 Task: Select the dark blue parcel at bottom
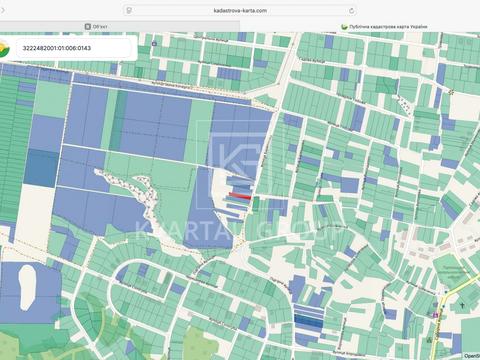point(309,321)
